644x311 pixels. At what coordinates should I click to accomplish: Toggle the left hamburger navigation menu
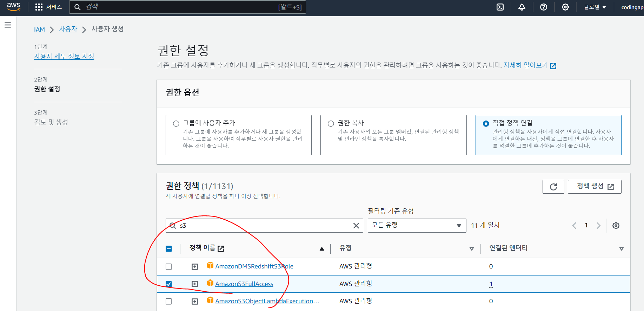(x=8, y=25)
